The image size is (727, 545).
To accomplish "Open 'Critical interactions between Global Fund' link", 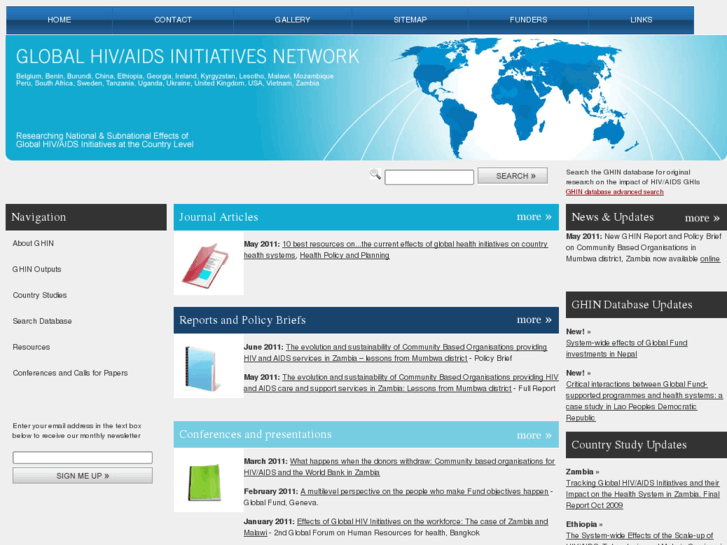I will click(x=644, y=401).
